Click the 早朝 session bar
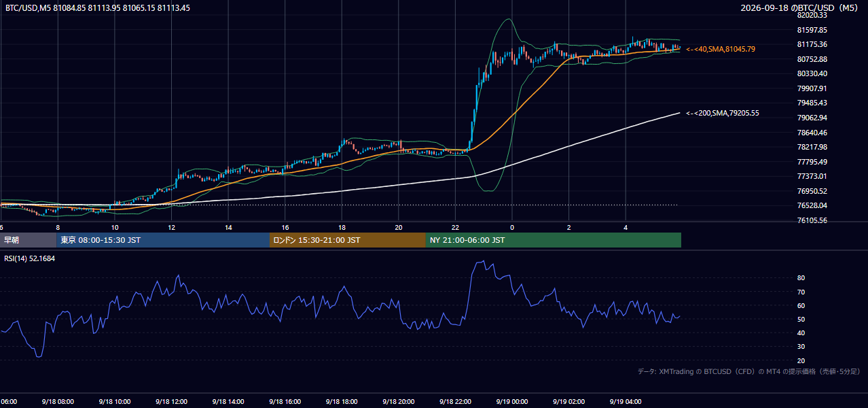This screenshot has width=868, height=408. [28, 240]
